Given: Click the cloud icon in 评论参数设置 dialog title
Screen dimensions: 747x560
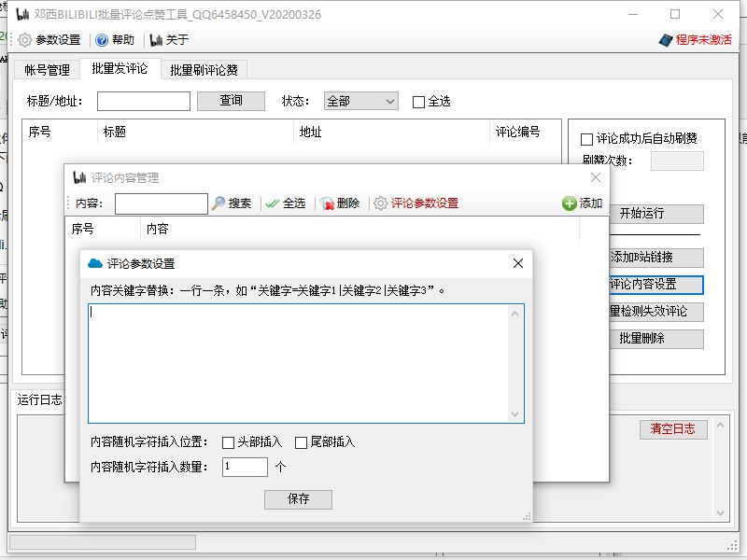Looking at the screenshot, I should [95, 263].
